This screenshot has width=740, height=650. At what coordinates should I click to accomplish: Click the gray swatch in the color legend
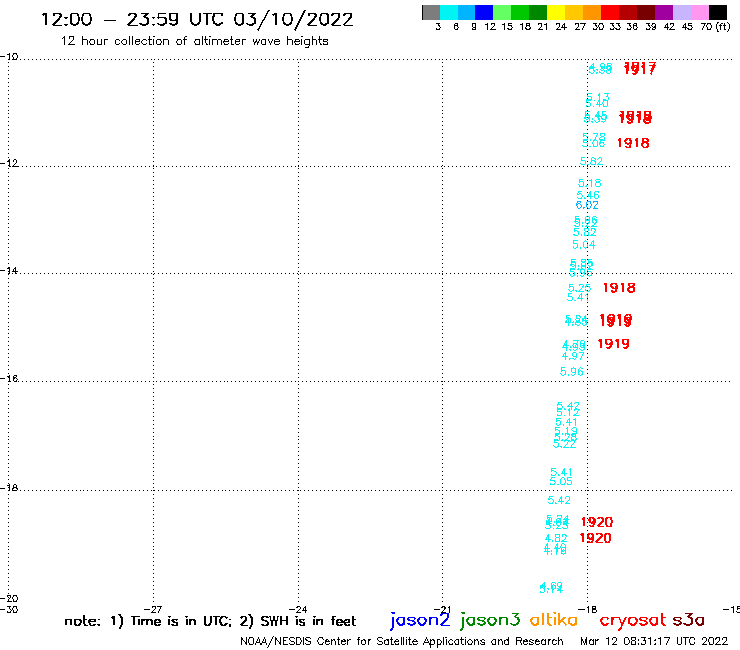coord(431,12)
